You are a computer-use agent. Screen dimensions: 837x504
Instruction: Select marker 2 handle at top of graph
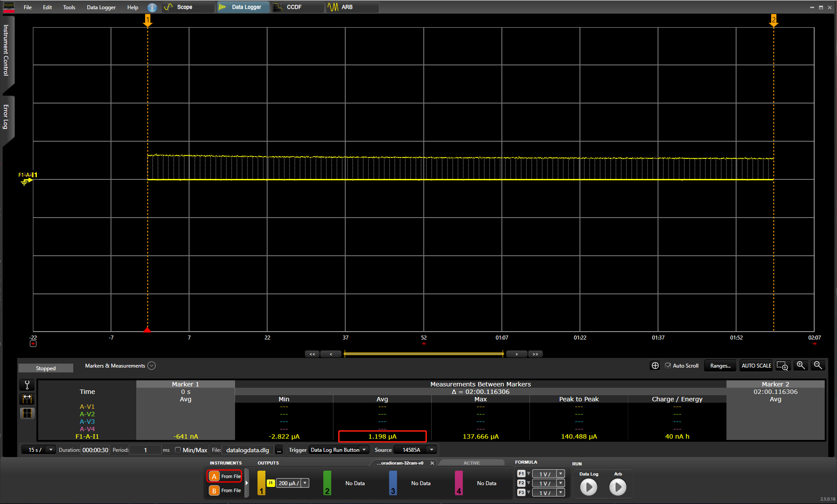(774, 20)
